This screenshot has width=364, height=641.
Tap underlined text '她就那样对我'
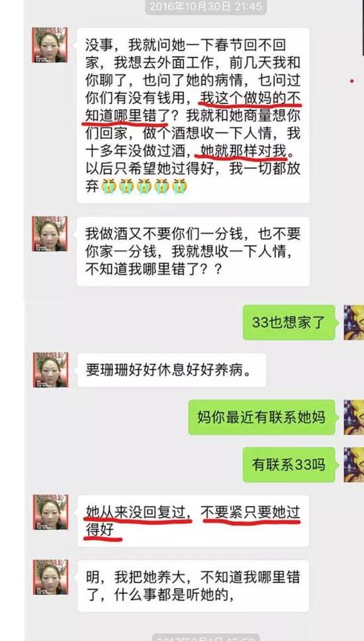(x=245, y=151)
